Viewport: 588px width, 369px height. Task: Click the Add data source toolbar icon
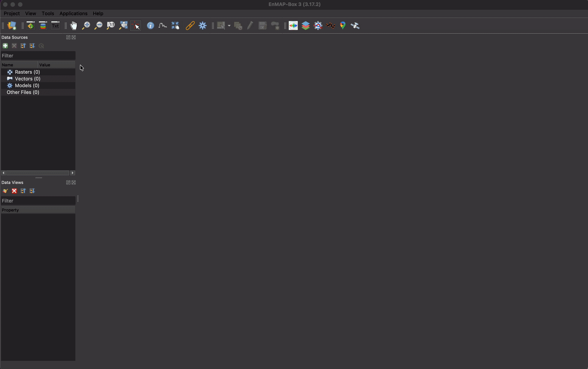12,25
